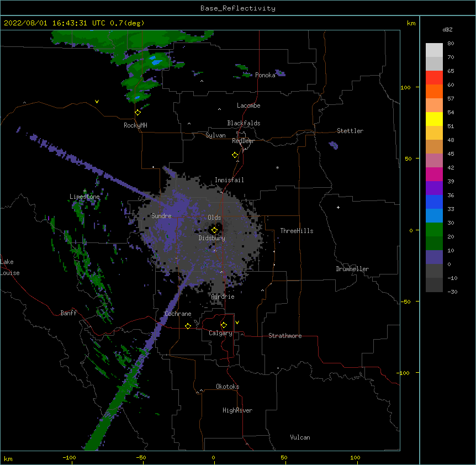
Task: Click the yellow diamond marker above Calgary label
Action: [x=224, y=325]
